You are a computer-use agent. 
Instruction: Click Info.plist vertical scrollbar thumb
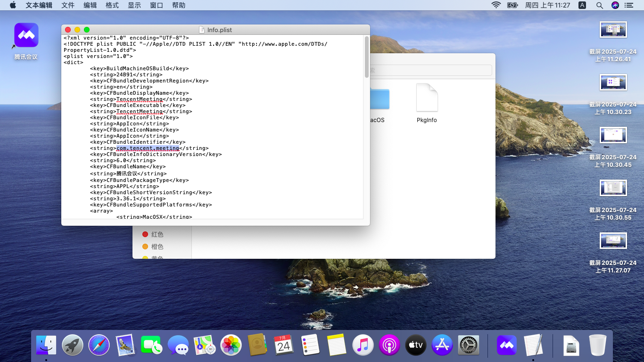(x=367, y=57)
